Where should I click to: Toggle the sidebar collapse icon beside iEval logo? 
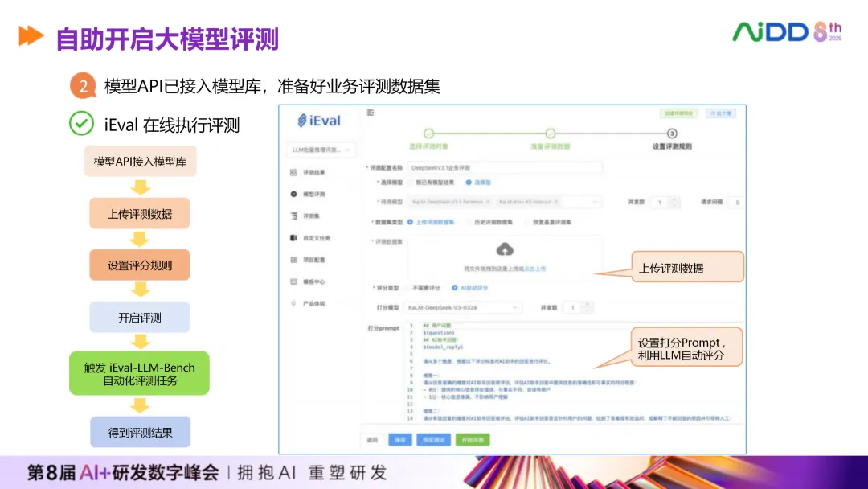click(x=371, y=113)
